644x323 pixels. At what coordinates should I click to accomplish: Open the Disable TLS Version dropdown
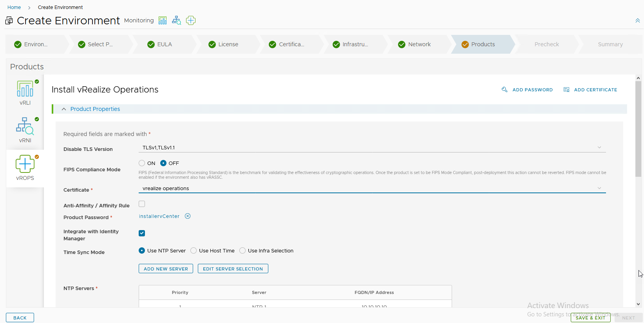pyautogui.click(x=372, y=148)
